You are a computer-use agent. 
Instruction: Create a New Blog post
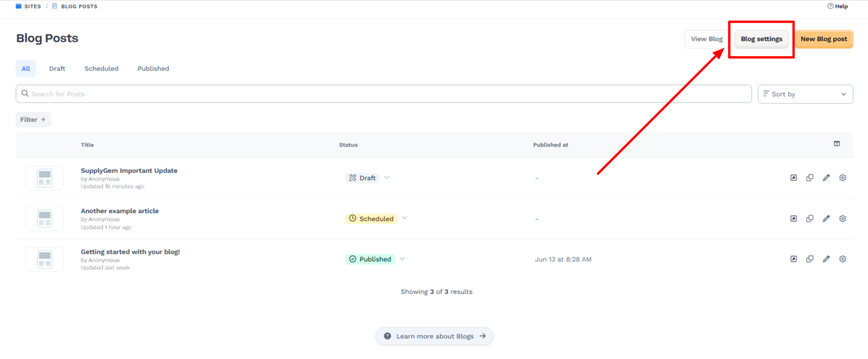824,39
